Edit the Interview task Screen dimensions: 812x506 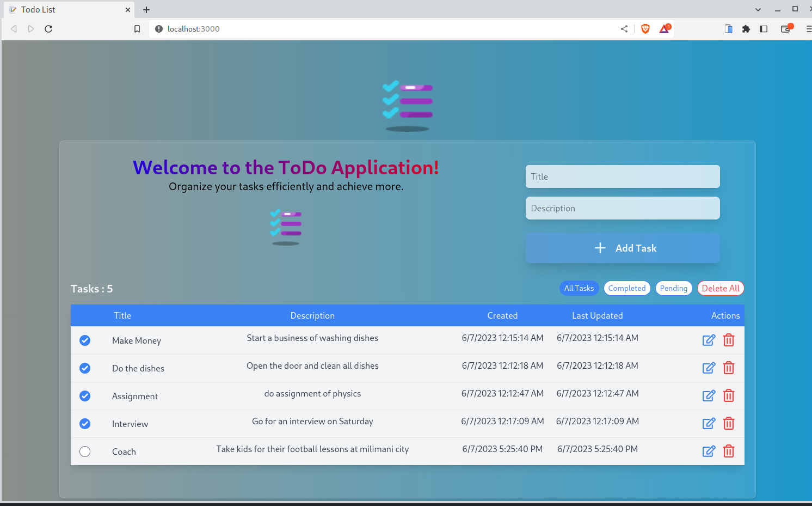[x=709, y=423]
